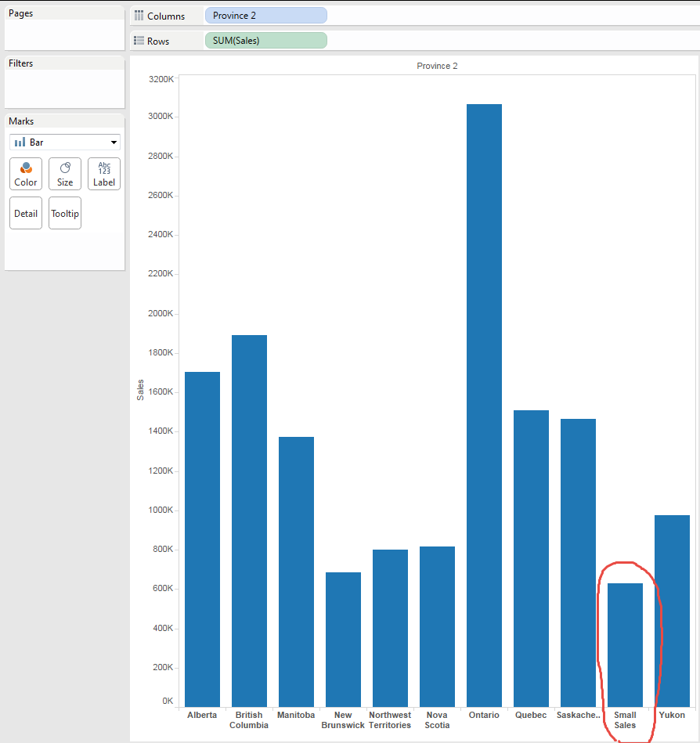Select the British Columbia bar
The image size is (700, 743).
pyautogui.click(x=249, y=521)
